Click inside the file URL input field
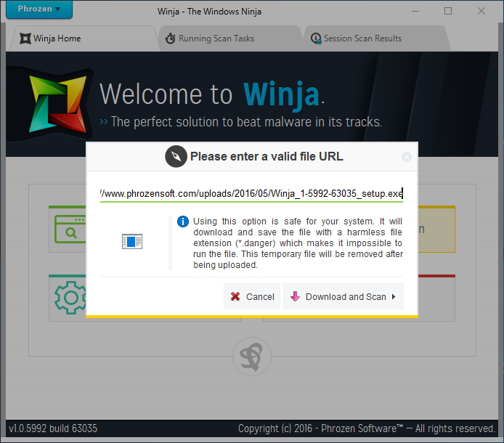 [251, 193]
